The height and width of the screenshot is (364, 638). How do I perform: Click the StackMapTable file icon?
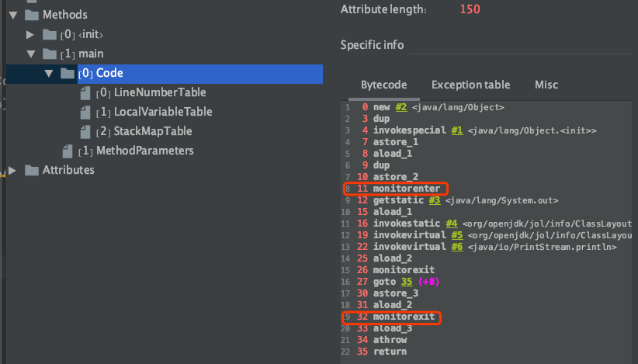[x=85, y=131]
